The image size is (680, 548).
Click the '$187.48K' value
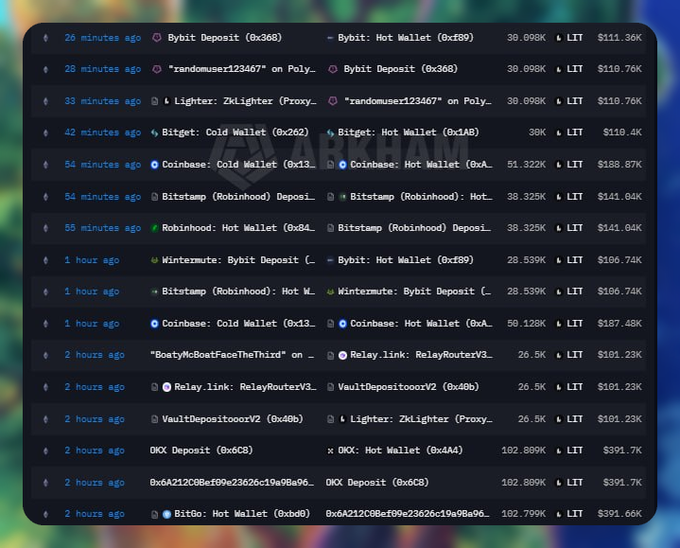click(619, 324)
